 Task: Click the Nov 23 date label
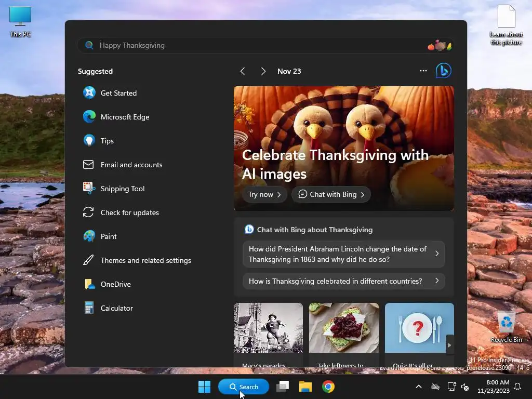289,71
